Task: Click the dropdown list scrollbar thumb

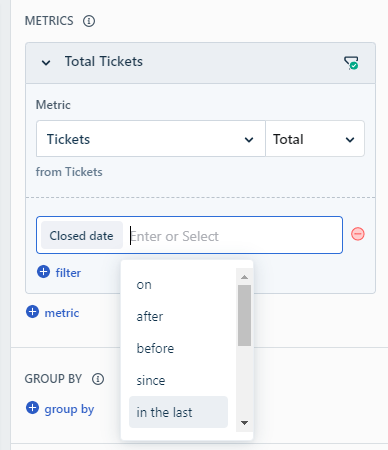Action: (x=244, y=315)
